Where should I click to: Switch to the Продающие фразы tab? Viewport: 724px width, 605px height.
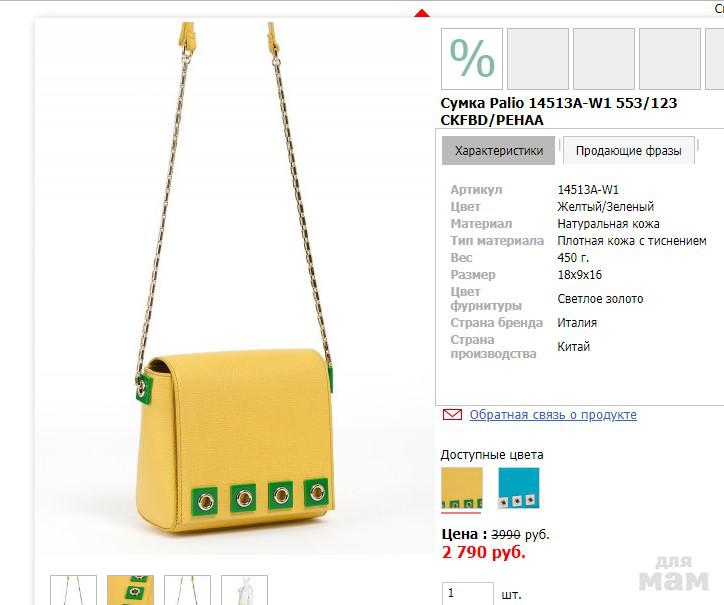point(628,151)
